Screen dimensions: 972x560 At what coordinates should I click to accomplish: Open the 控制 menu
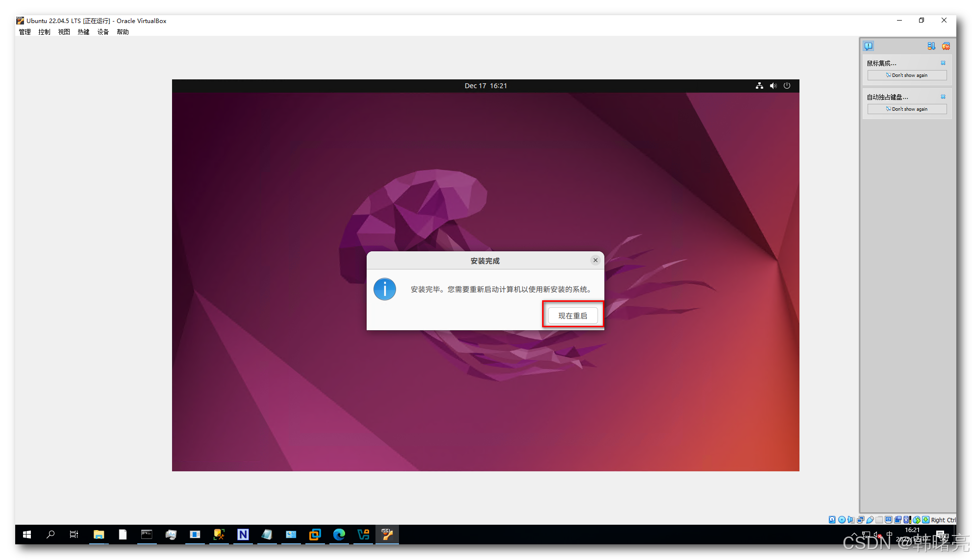click(44, 32)
